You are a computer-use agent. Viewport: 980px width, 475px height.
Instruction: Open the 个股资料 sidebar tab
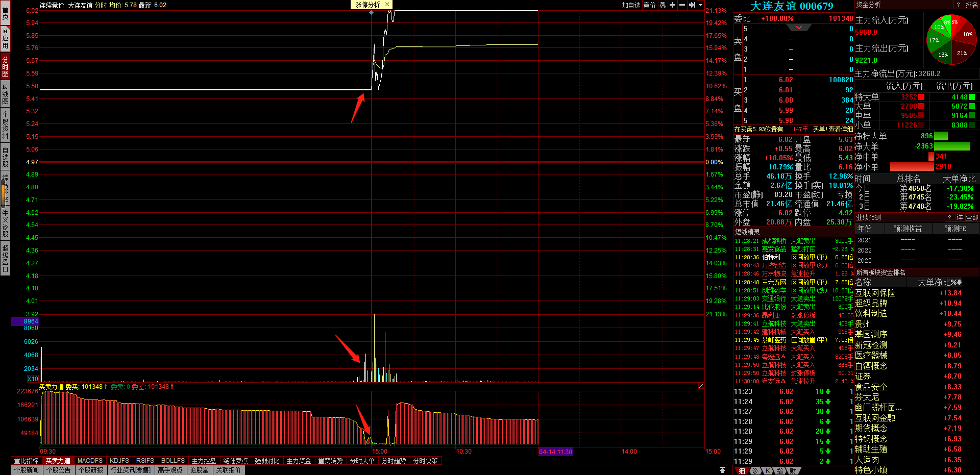coord(5,125)
